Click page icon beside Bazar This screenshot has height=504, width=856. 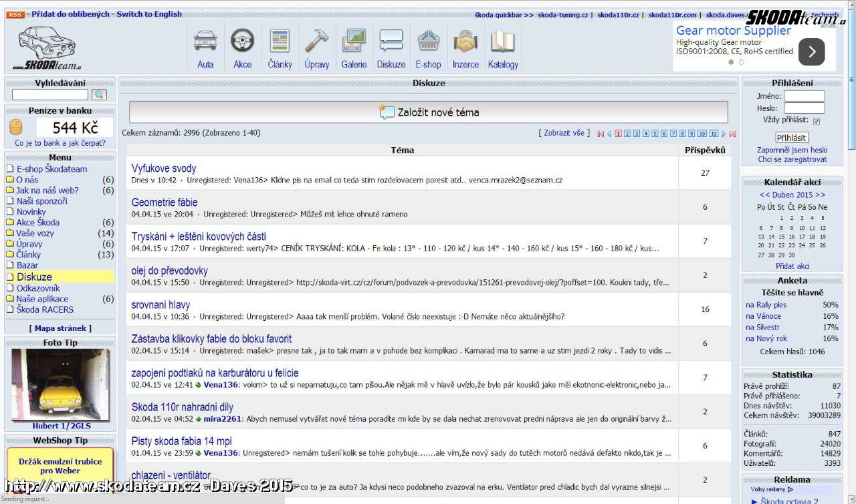[10, 265]
